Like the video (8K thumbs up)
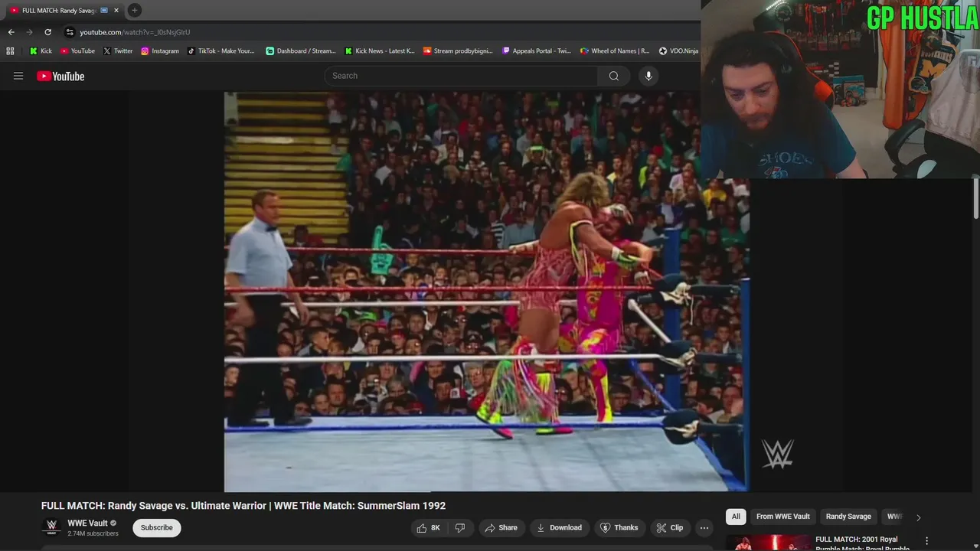 (x=428, y=527)
